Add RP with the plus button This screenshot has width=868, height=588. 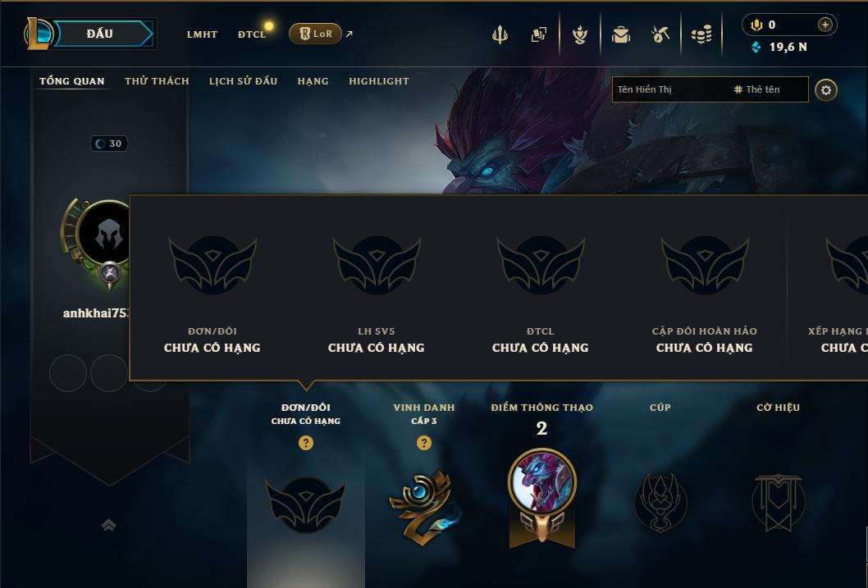(825, 25)
